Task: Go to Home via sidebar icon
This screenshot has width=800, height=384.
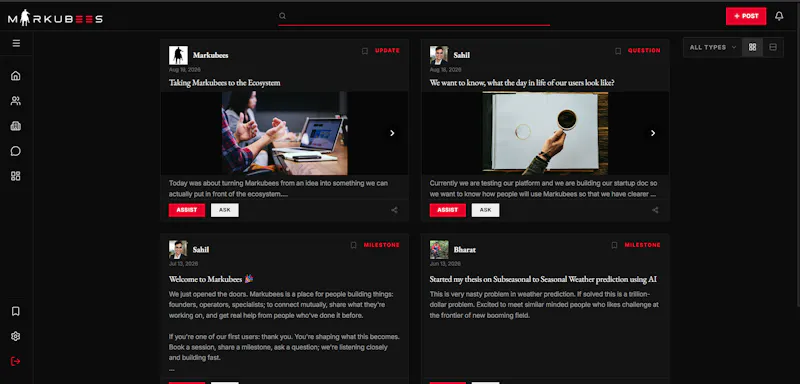Action: [x=16, y=75]
